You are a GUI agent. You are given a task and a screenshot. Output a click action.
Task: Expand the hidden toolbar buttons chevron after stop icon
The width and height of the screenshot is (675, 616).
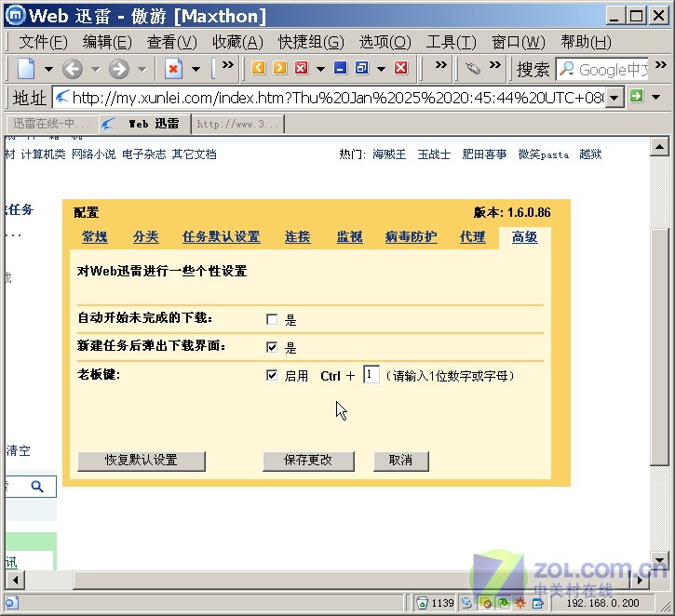(228, 65)
